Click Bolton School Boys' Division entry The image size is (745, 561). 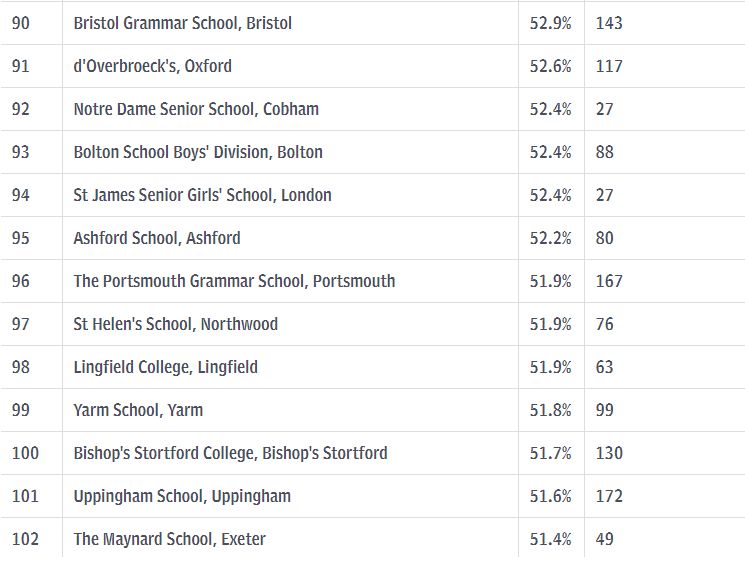[x=198, y=152]
